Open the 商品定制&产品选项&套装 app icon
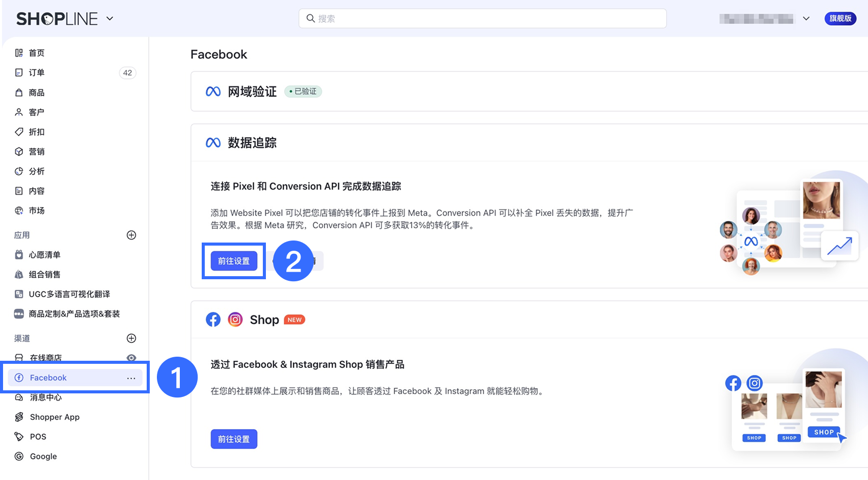Image resolution: width=868 pixels, height=480 pixels. point(19,314)
